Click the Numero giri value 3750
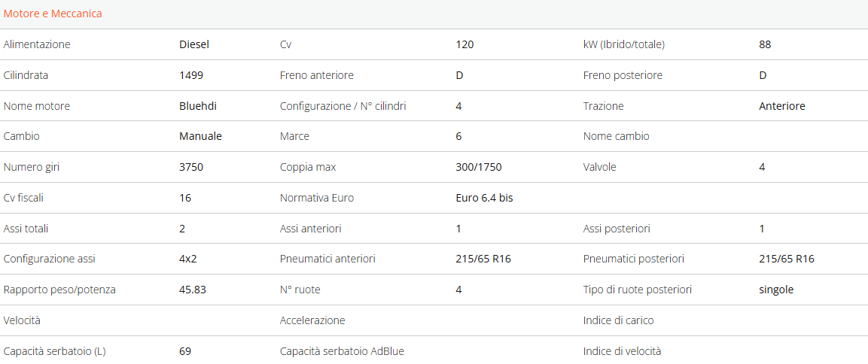This screenshot has width=868, height=364. 191,167
